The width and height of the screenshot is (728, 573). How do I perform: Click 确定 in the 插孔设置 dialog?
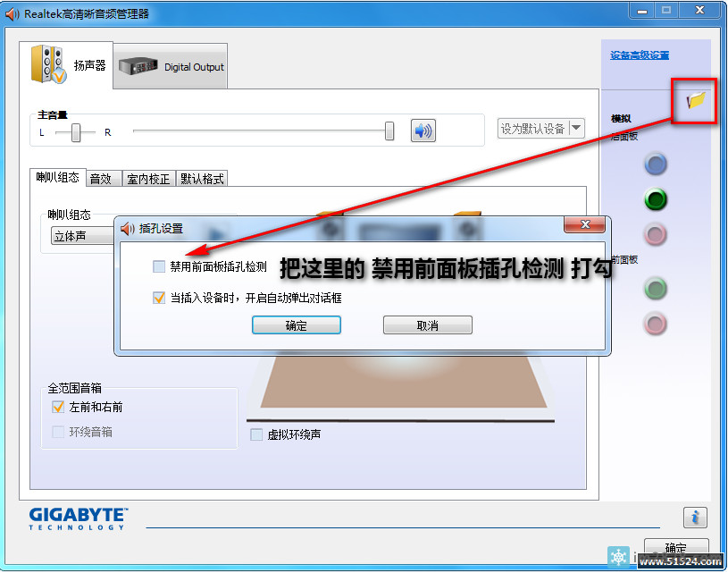point(296,324)
